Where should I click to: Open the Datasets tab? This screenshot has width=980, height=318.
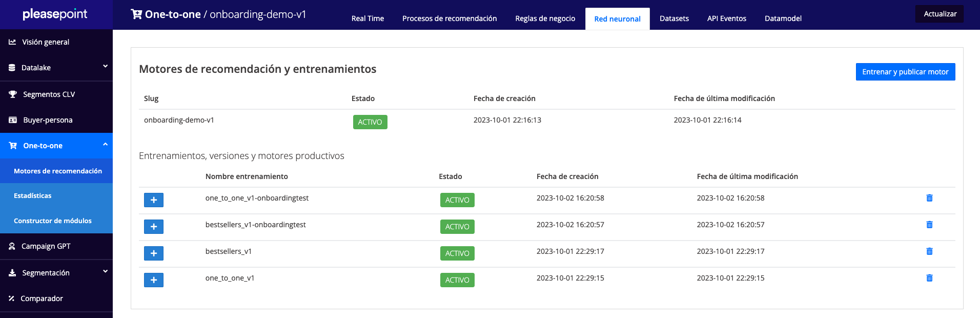click(x=674, y=18)
